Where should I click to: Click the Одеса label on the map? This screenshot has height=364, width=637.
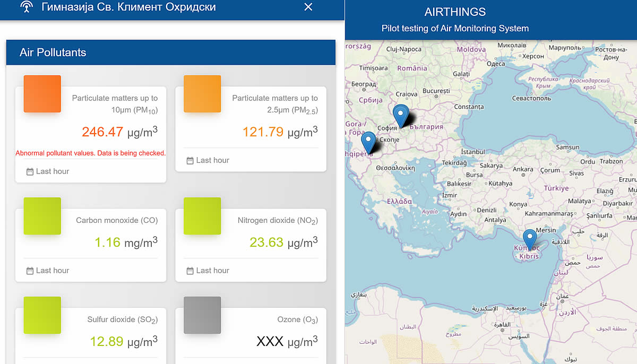pyautogui.click(x=496, y=64)
